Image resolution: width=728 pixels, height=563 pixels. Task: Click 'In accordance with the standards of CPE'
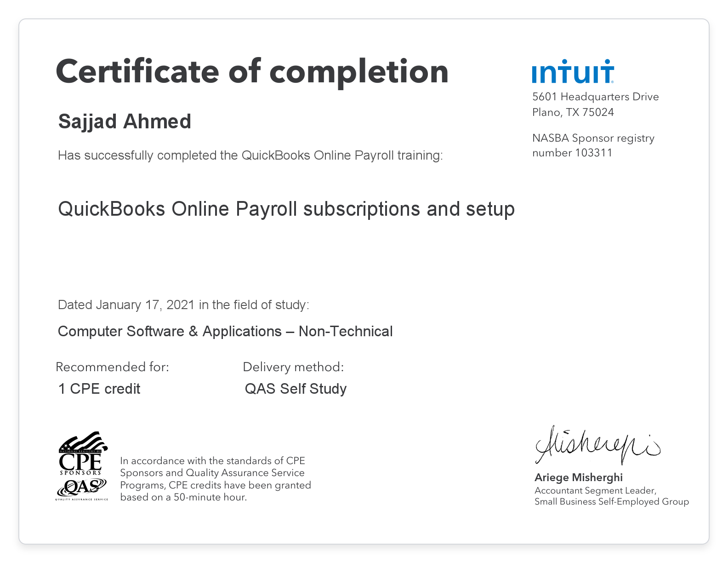coord(212,461)
